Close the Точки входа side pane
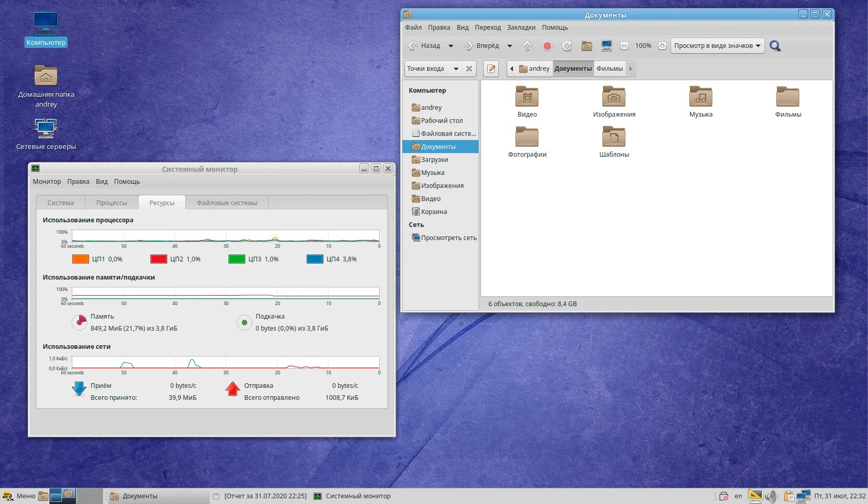This screenshot has width=868, height=504. click(x=469, y=69)
